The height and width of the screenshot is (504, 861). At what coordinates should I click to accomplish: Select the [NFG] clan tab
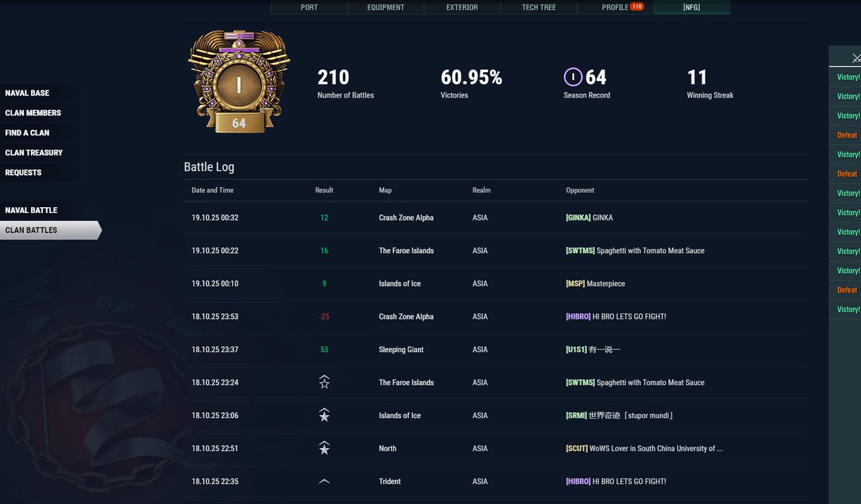pos(692,7)
